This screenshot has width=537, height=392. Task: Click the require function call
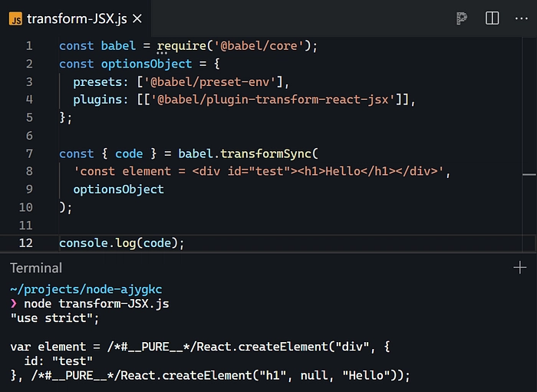tap(181, 46)
